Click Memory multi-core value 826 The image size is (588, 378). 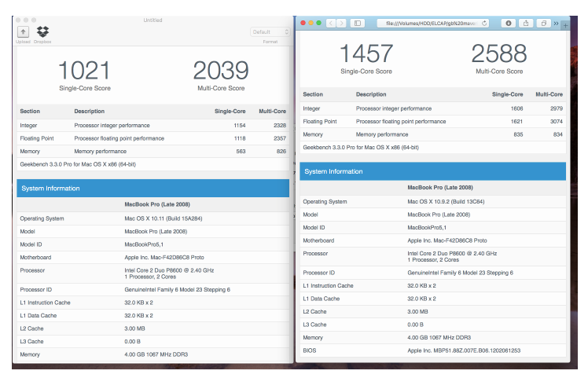pyautogui.click(x=281, y=151)
